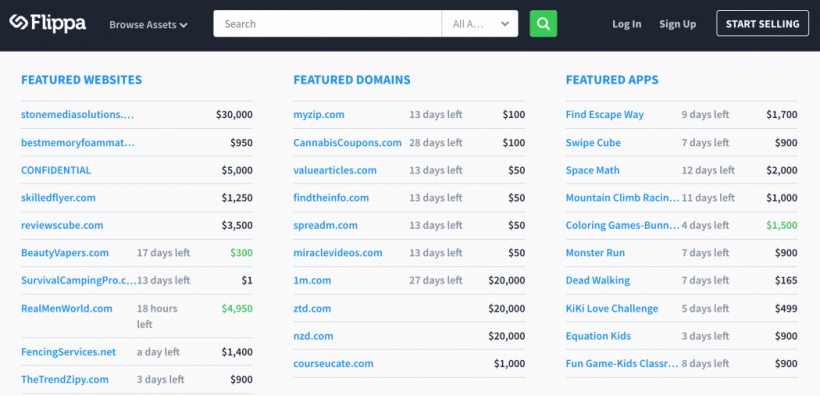Click the 28 days left CannabisCoupons text
The image size is (820, 396).
[x=436, y=142]
